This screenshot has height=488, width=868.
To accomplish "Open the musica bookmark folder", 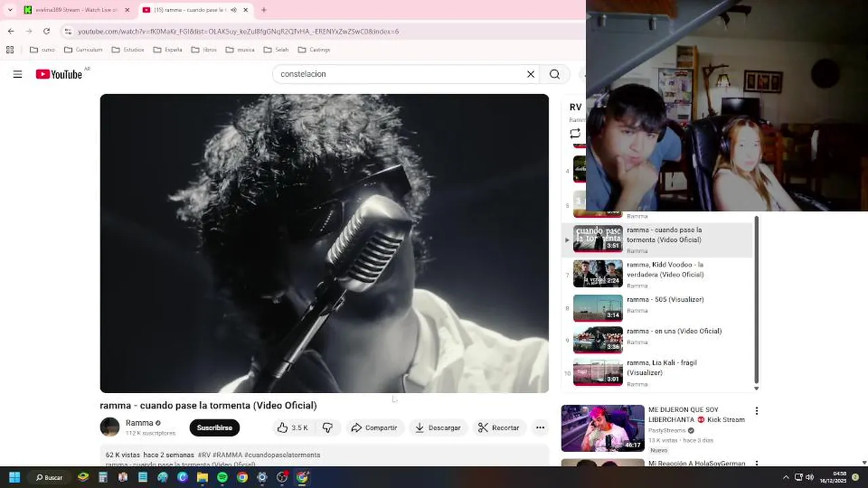I will (x=240, y=49).
